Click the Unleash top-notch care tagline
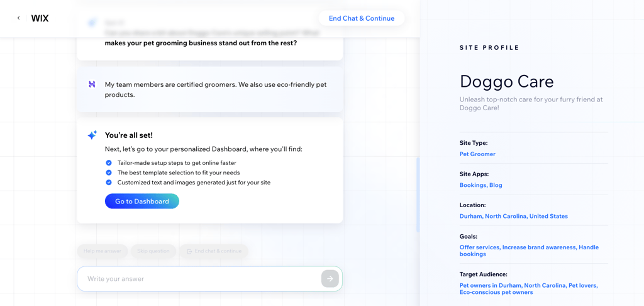The width and height of the screenshot is (644, 306). click(x=531, y=104)
